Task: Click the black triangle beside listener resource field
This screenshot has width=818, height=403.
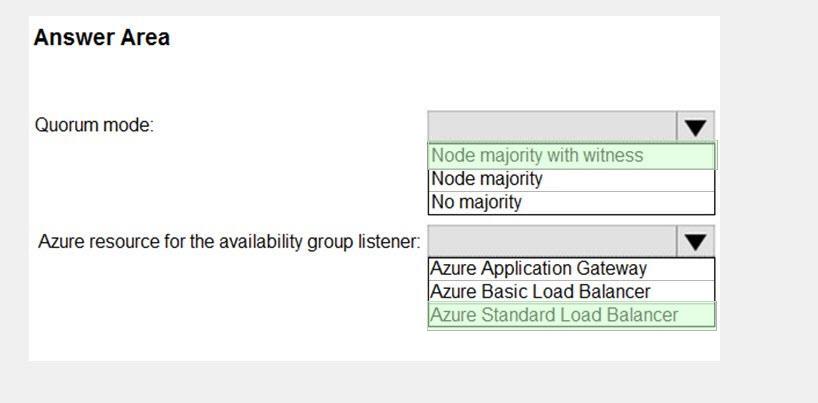Action: pos(695,242)
